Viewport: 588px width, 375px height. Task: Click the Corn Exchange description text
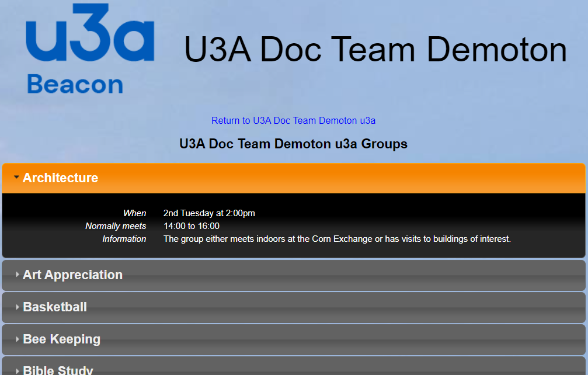click(337, 239)
